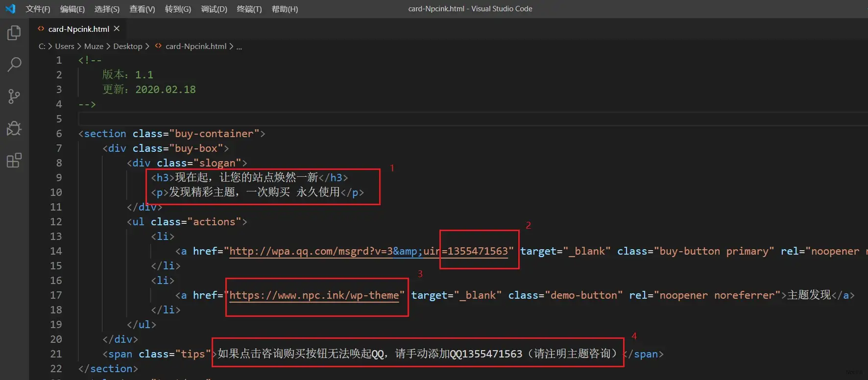Click the Desktop breadcrumb segment
The width and height of the screenshot is (868, 380).
pos(127,46)
